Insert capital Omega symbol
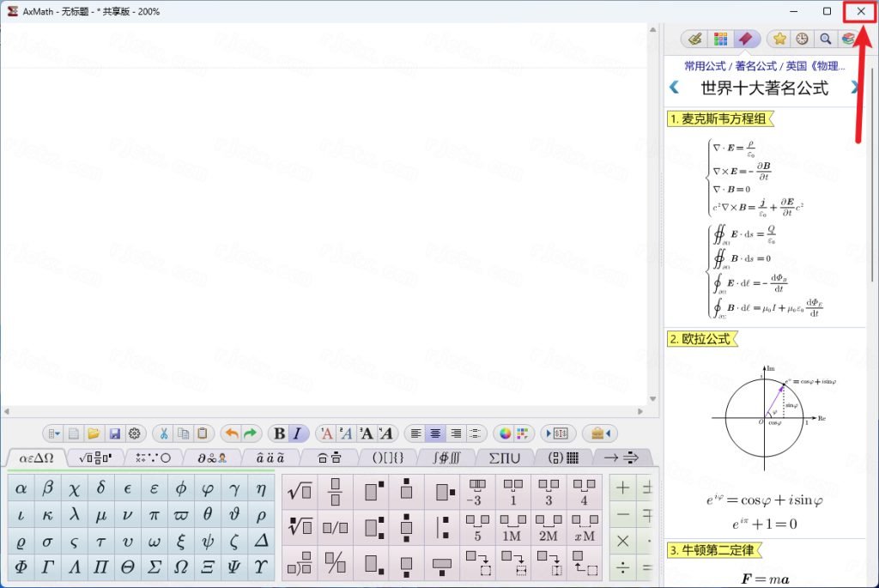Screen dimensions: 879x588 click(180, 567)
